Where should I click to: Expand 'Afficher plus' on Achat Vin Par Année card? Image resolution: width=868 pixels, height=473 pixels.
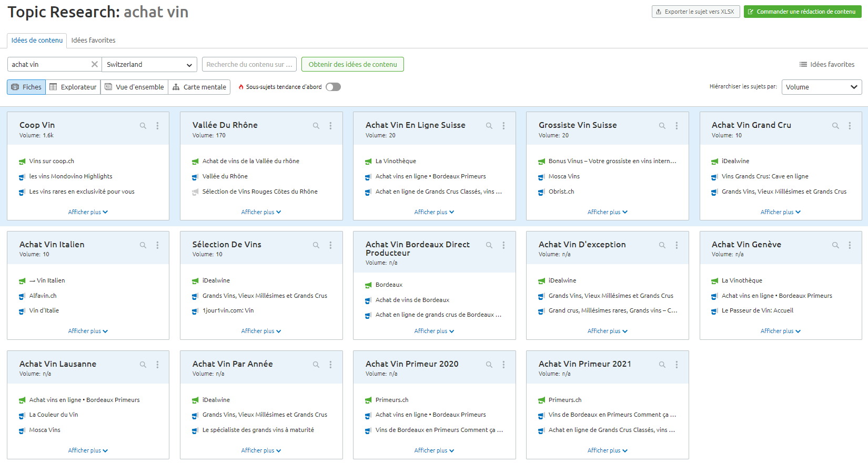click(x=261, y=450)
